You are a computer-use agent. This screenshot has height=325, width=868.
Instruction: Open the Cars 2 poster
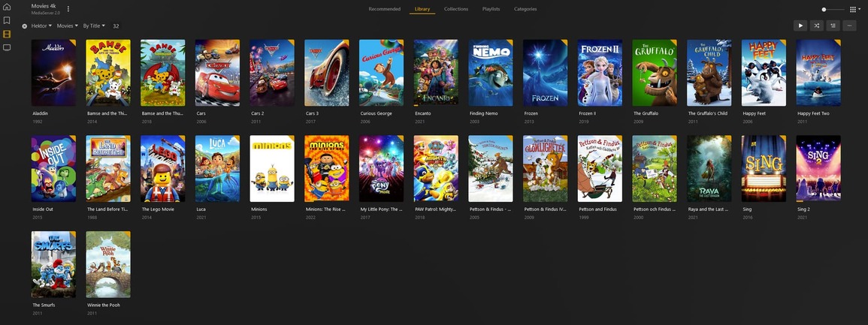point(272,72)
